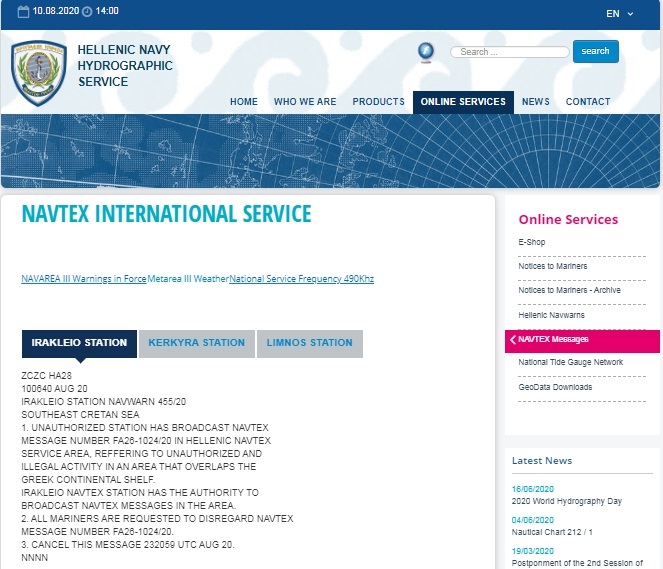
Task: Focus the search text field
Action: pyautogui.click(x=507, y=52)
